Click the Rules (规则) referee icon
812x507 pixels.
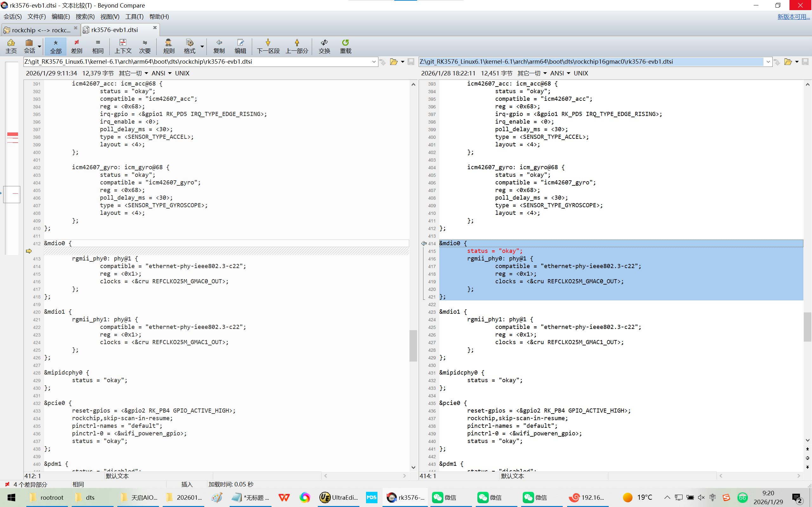point(168,46)
